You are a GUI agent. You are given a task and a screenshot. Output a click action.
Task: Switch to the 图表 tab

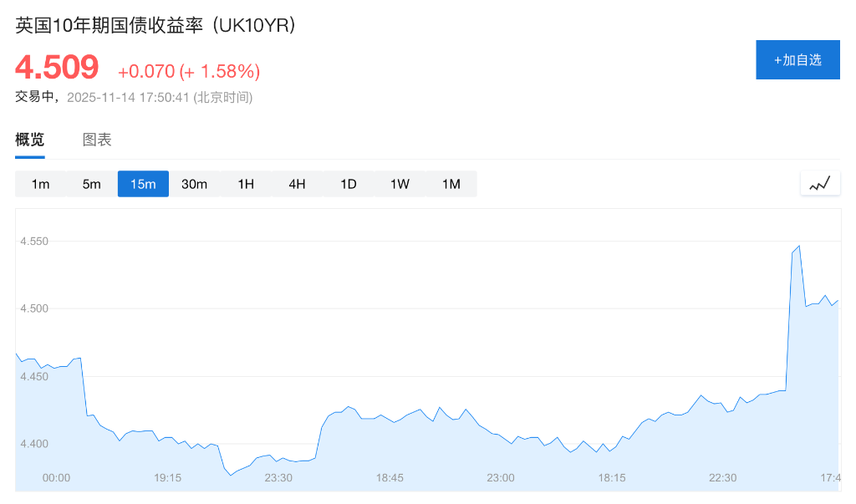98,140
